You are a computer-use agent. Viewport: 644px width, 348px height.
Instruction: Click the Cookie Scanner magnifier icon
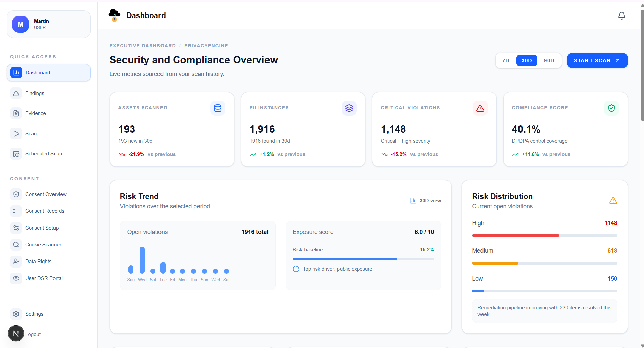tap(16, 245)
